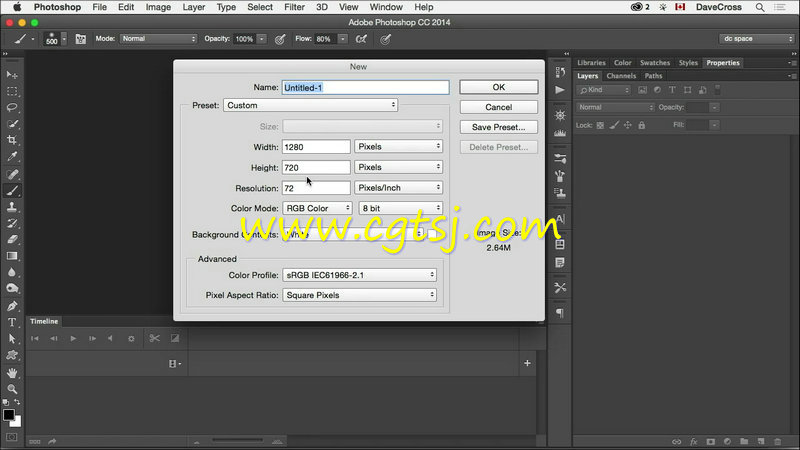
Task: Toggle pressure for opacity button
Action: (x=280, y=39)
